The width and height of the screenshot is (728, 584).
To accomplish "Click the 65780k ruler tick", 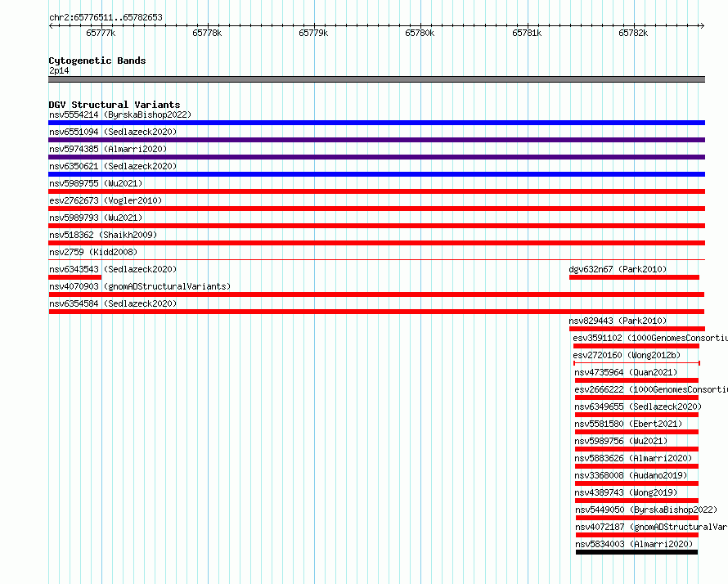I will click(420, 33).
